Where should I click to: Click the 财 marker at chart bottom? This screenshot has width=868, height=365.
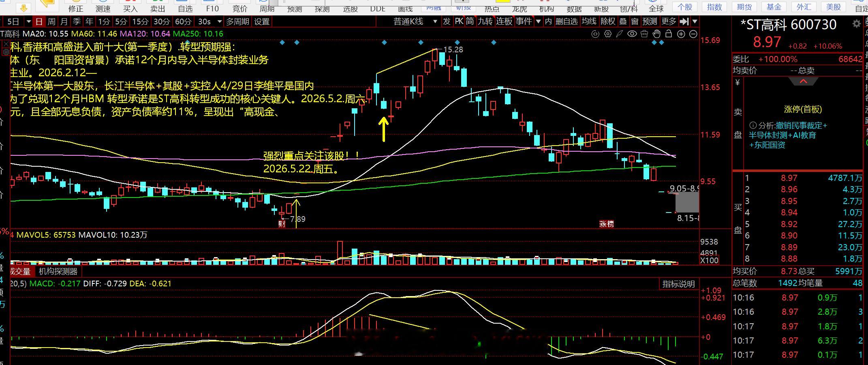coord(282,223)
